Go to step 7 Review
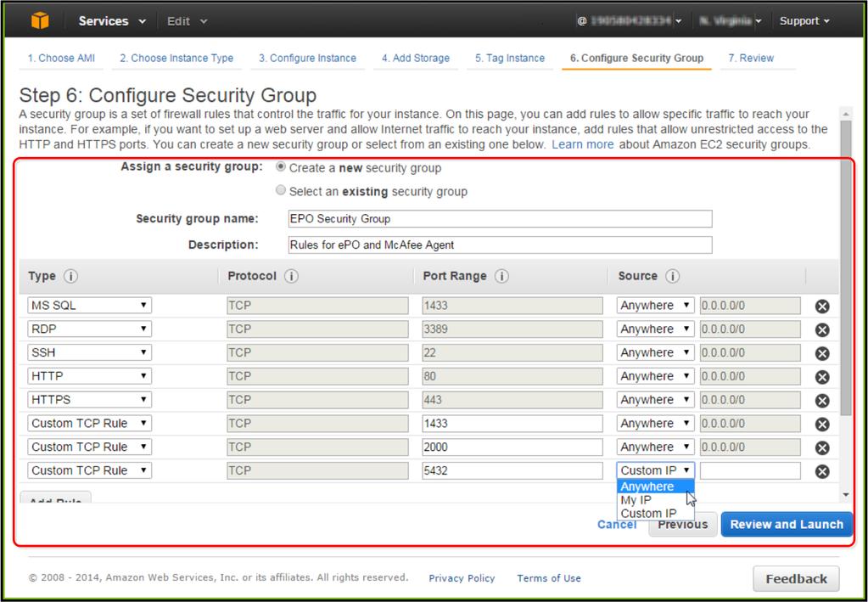 [751, 58]
